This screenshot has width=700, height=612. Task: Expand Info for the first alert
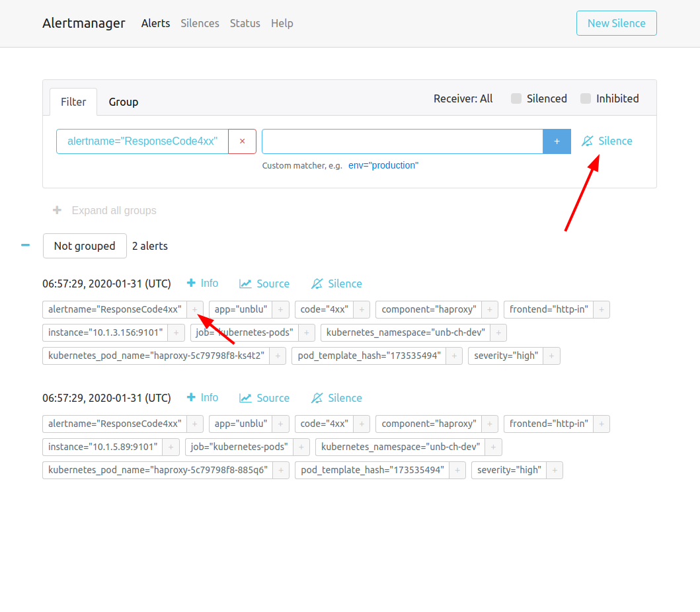click(202, 283)
